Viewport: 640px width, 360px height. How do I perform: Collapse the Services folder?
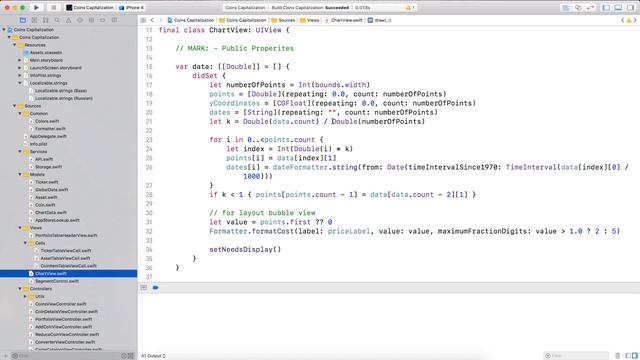tap(20, 151)
